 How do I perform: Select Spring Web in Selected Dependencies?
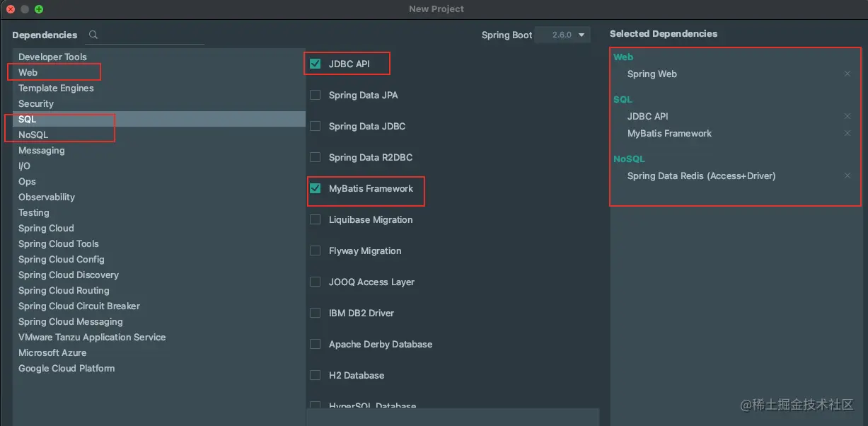pyautogui.click(x=652, y=74)
